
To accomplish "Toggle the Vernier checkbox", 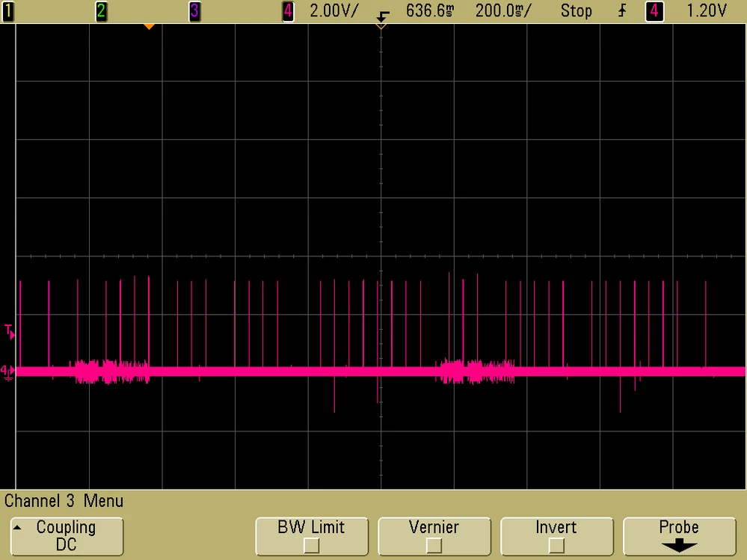I will (434, 545).
